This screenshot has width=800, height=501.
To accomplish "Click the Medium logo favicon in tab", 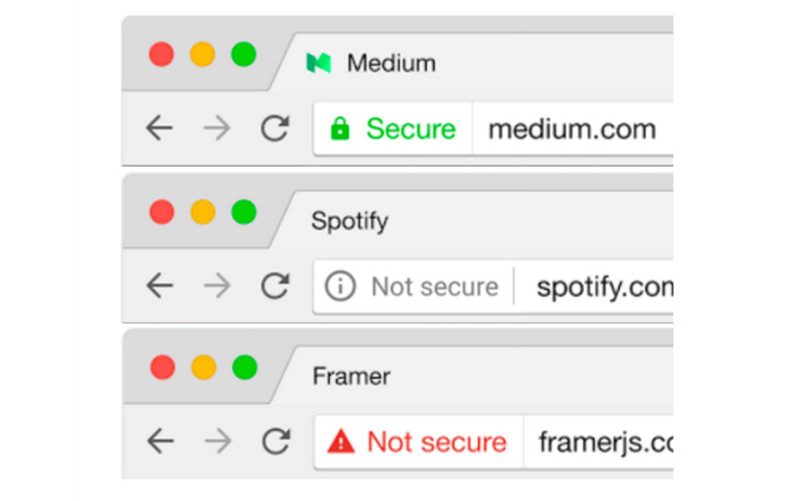I will click(318, 63).
